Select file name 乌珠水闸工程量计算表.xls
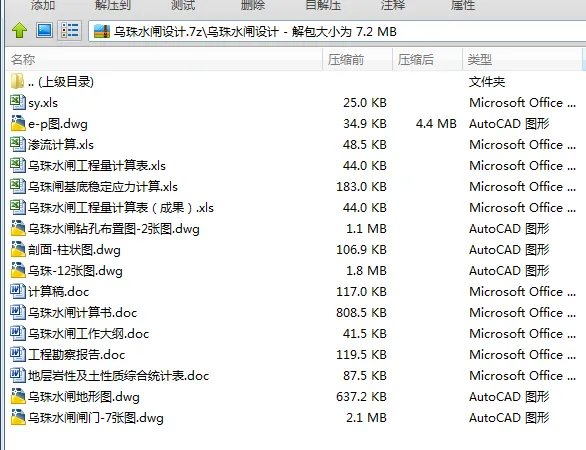 pos(97,166)
